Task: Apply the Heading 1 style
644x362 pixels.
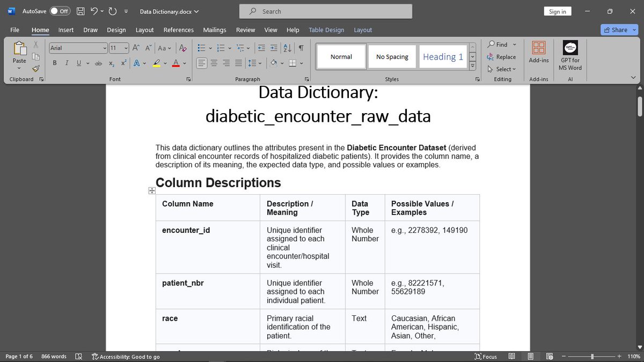Action: [x=443, y=57]
